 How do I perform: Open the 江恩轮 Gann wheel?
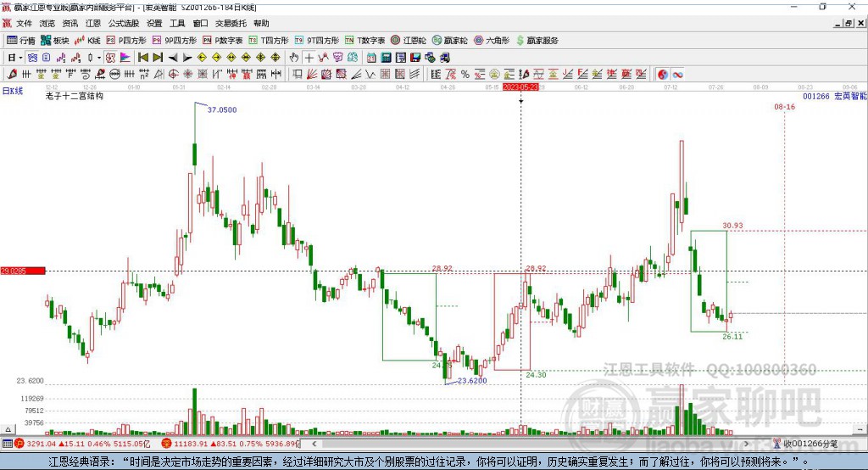[409, 41]
